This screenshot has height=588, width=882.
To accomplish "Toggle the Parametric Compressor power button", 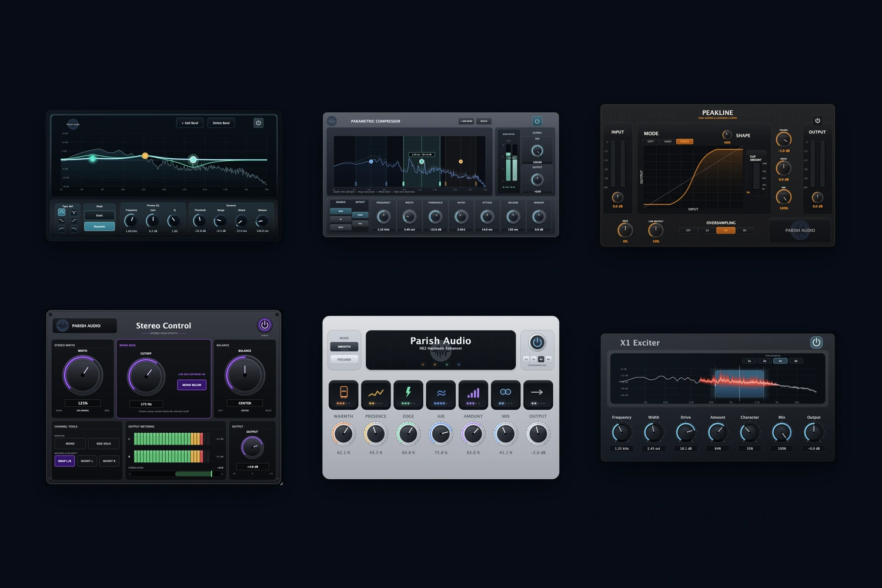I will tap(537, 121).
